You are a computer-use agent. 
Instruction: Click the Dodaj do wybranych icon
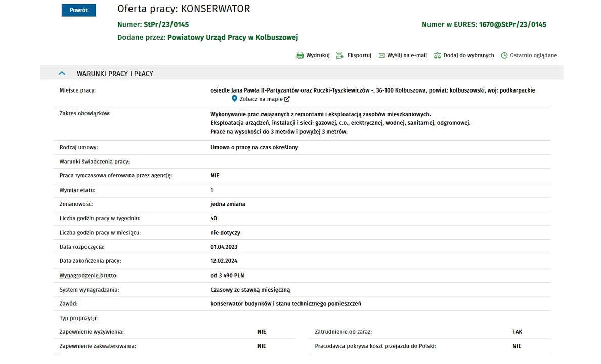click(x=437, y=55)
